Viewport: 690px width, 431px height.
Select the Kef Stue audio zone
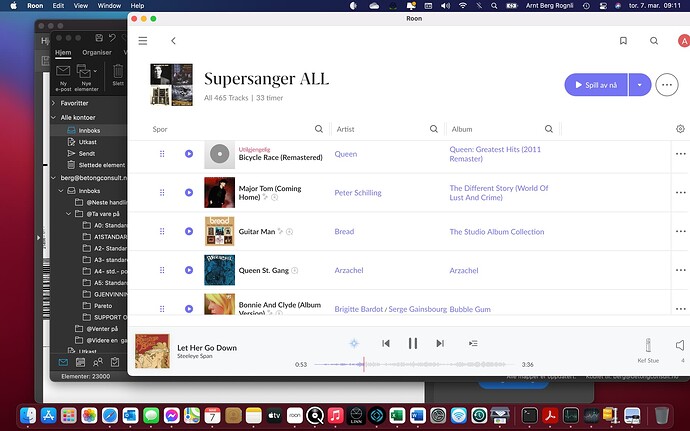(648, 350)
